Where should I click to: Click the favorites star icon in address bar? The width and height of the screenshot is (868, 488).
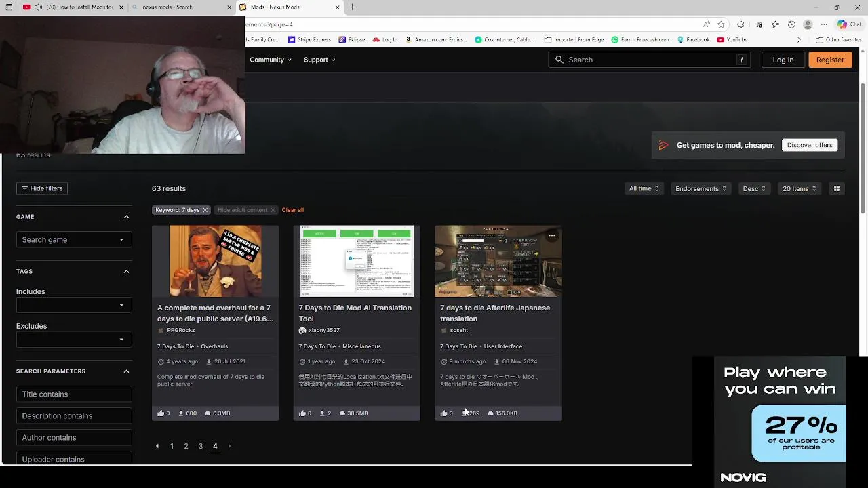pyautogui.click(x=722, y=24)
